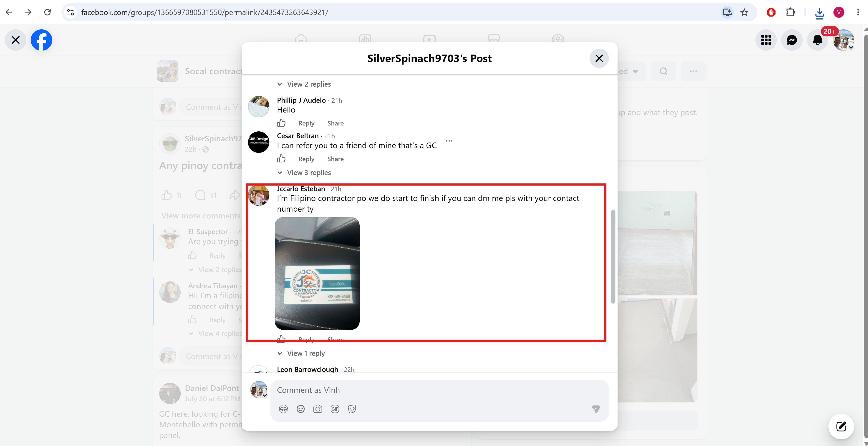Open more options for Cesar Beltran's comment
Viewport: 868px width, 446px height.
449,141
